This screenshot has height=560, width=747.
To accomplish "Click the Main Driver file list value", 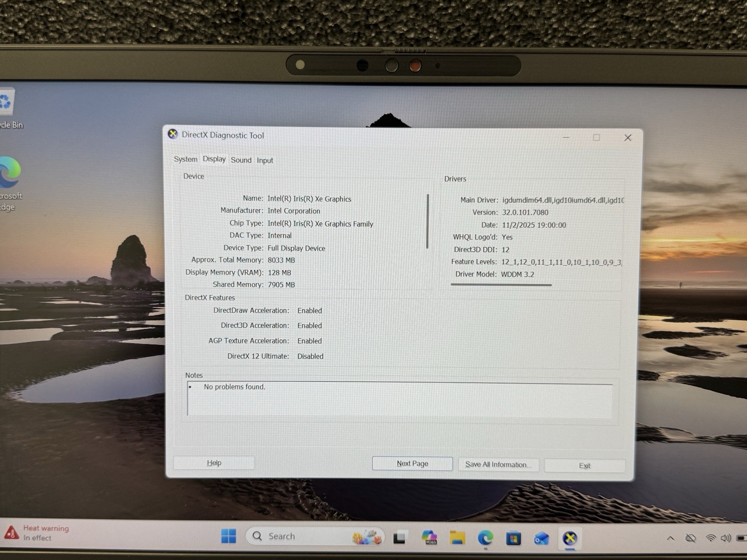I will click(x=563, y=200).
